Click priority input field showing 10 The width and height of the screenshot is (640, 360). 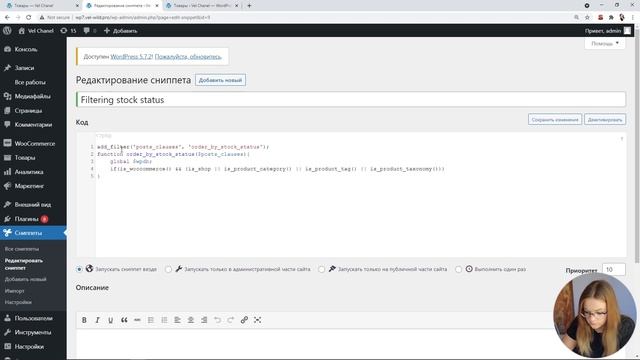pyautogui.click(x=613, y=269)
